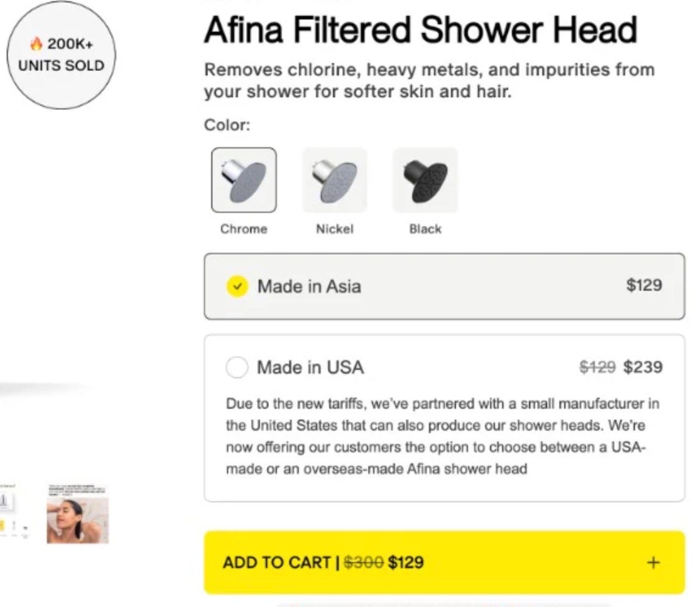Click the Afina Filtered Shower Head title
This screenshot has height=607, width=700.
click(421, 30)
